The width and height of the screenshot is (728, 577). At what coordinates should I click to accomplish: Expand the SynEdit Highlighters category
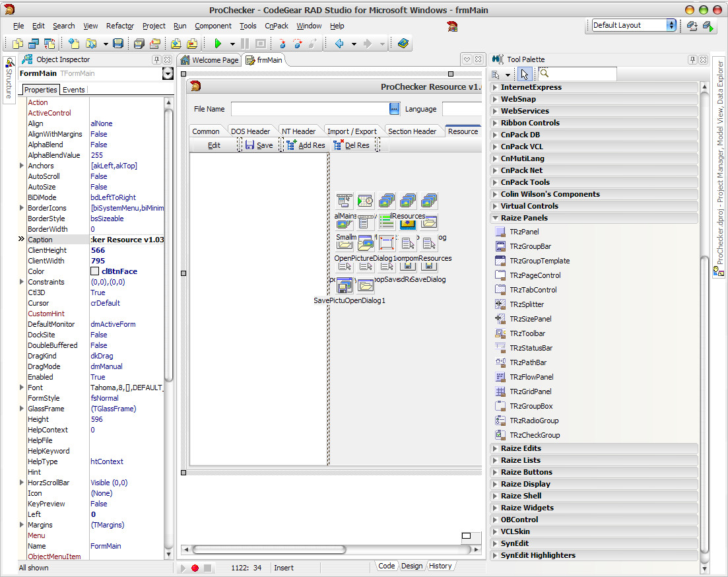495,555
